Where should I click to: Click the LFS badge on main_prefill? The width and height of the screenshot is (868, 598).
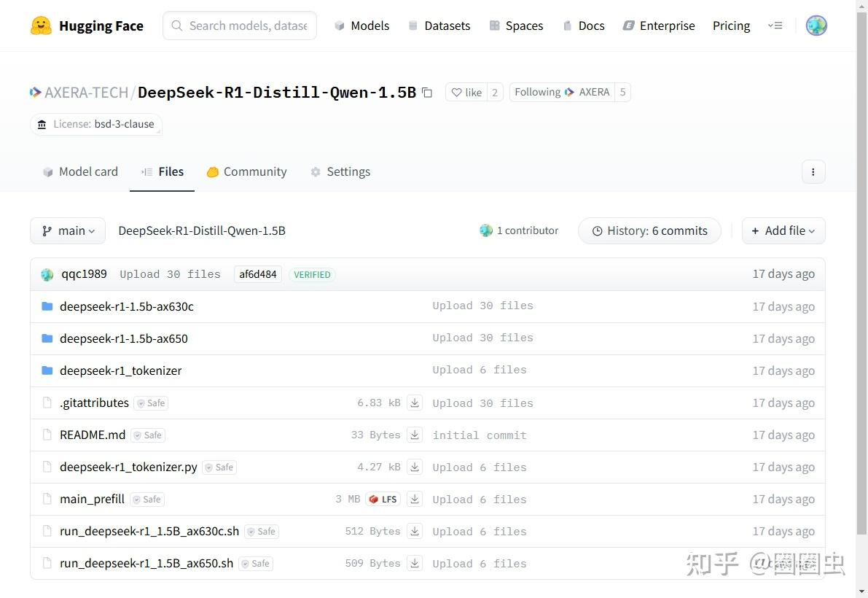pos(382,499)
